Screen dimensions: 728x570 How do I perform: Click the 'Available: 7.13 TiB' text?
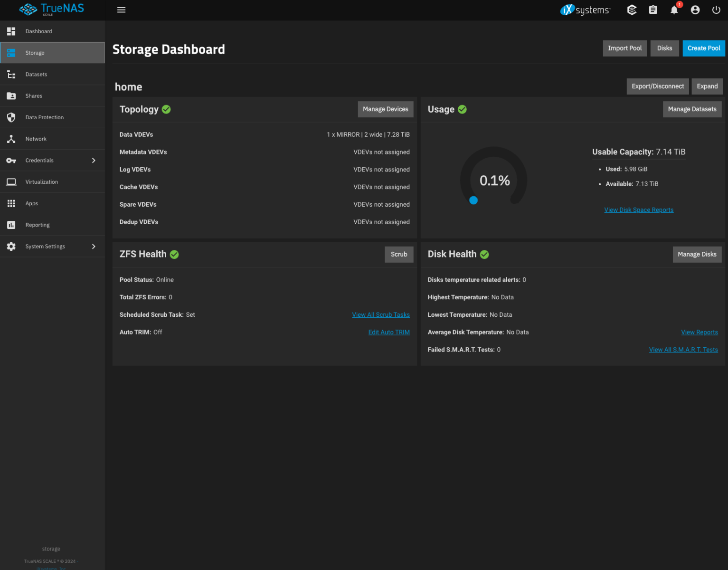coord(632,184)
